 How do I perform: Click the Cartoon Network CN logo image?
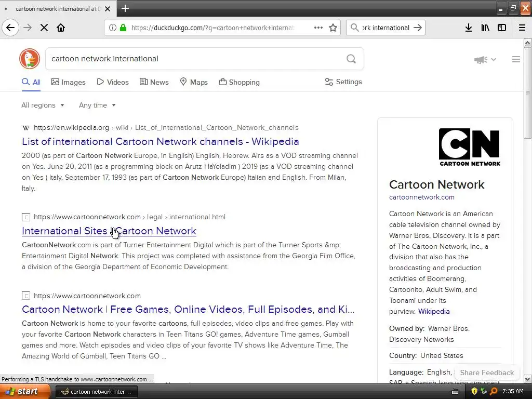tap(470, 147)
